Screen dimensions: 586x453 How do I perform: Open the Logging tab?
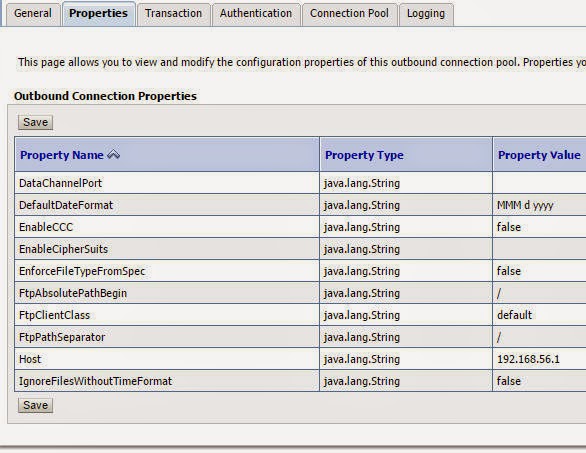coord(426,14)
